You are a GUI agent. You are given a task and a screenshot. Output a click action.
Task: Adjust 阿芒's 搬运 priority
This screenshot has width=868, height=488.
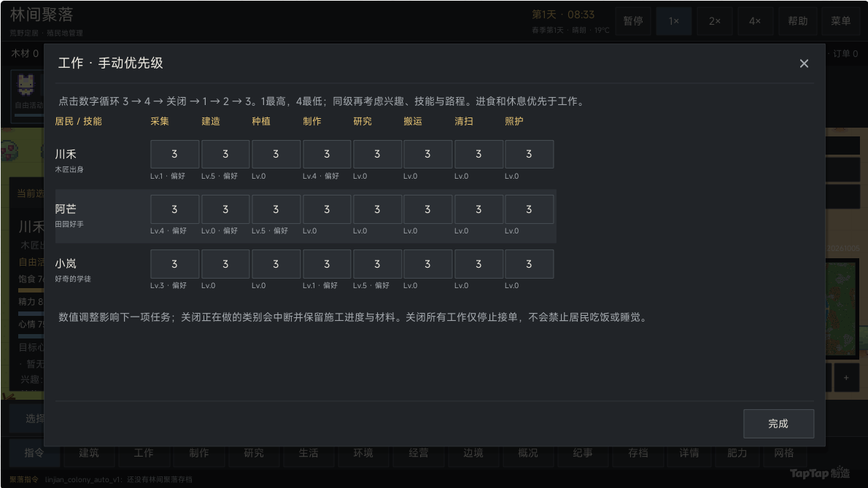[427, 209]
